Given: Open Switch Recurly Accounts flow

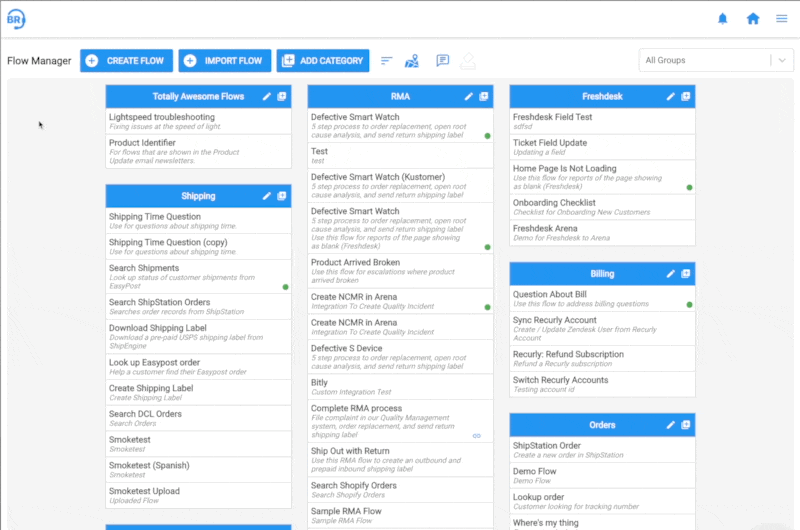Looking at the screenshot, I should point(603,385).
